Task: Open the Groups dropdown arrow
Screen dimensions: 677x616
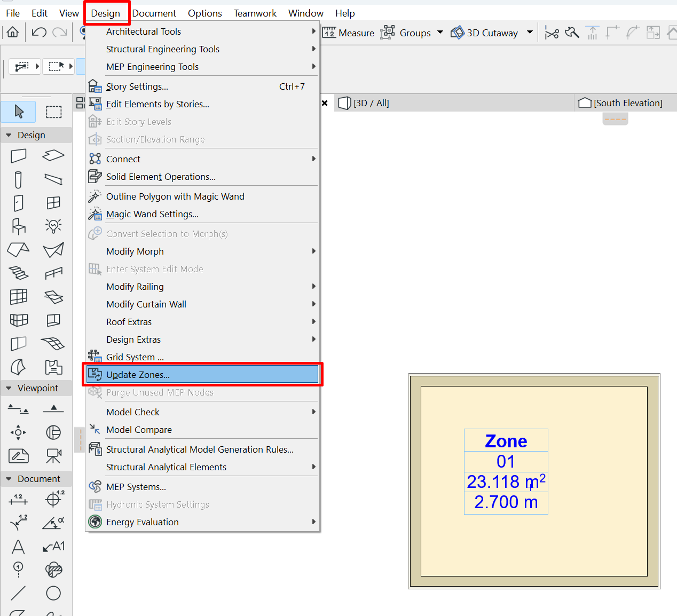Action: [440, 33]
